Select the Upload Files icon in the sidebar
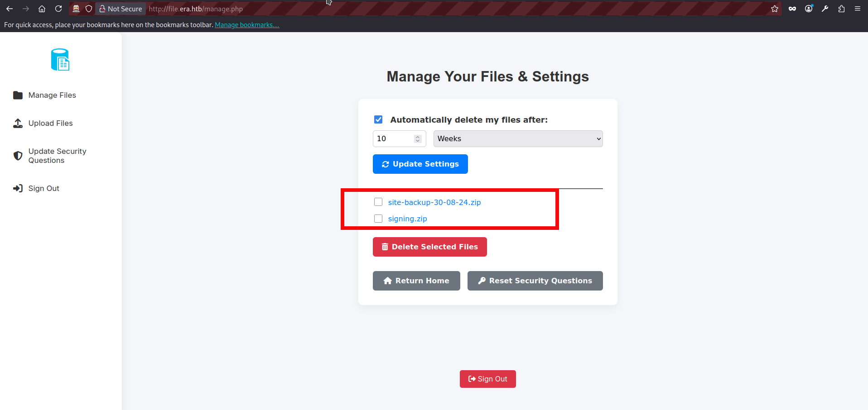 [x=18, y=123]
